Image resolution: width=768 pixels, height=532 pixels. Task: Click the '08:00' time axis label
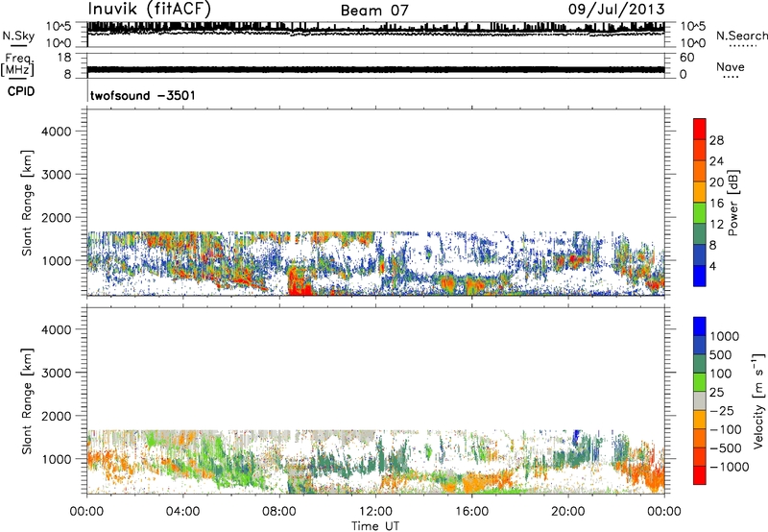(279, 512)
